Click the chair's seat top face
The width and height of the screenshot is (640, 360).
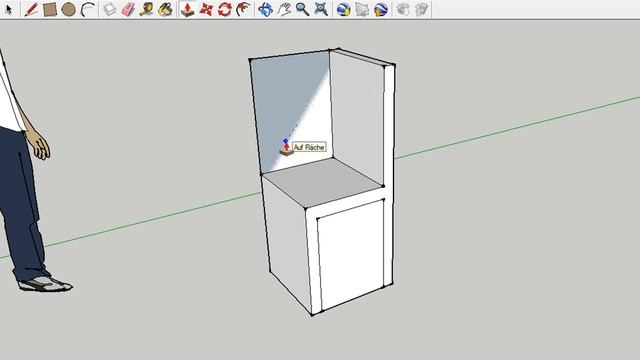pos(322,182)
